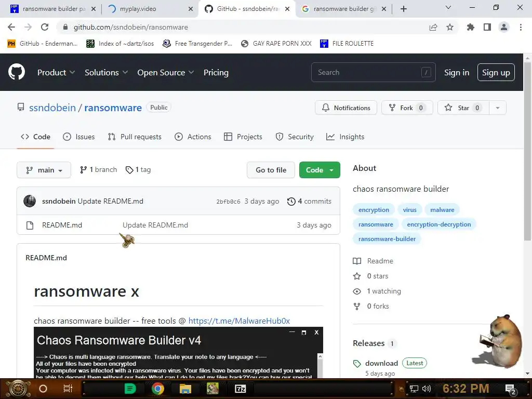Open README.md in the file list
The image size is (532, 399).
coord(62,225)
